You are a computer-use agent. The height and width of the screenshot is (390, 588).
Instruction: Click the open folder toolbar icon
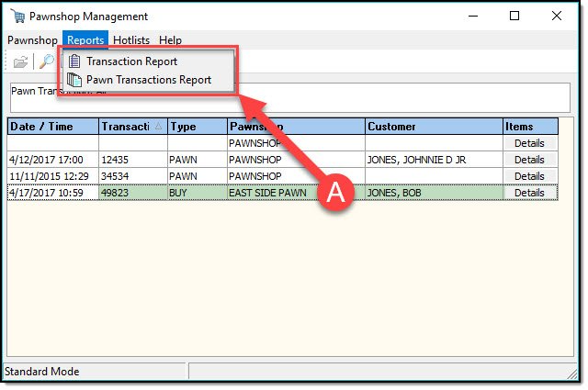click(20, 61)
